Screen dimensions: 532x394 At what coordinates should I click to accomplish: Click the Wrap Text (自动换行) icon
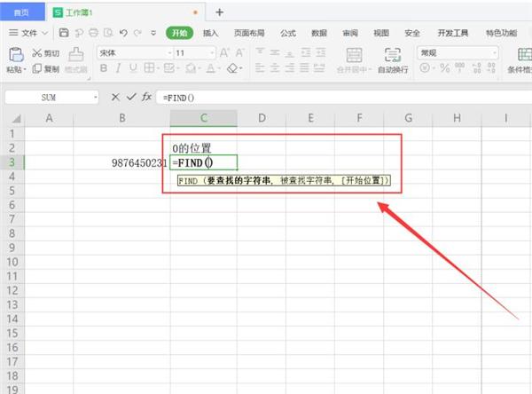click(x=393, y=55)
